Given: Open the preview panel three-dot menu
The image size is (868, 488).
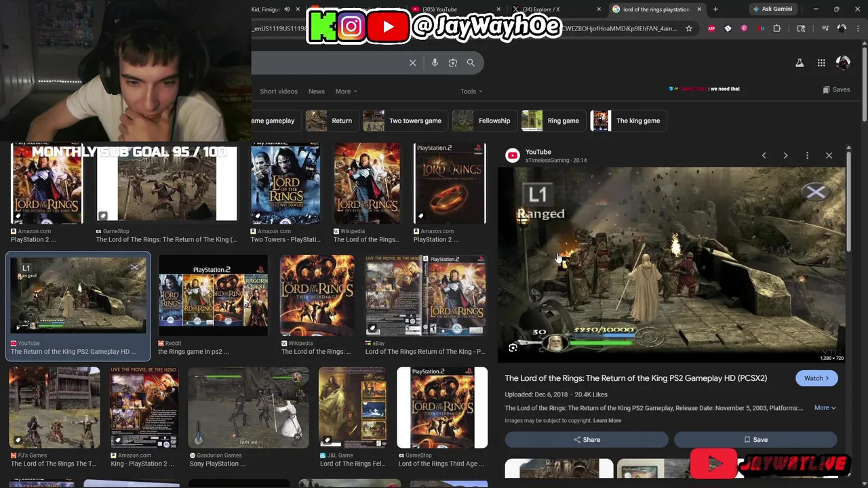Looking at the screenshot, I should 807,155.
